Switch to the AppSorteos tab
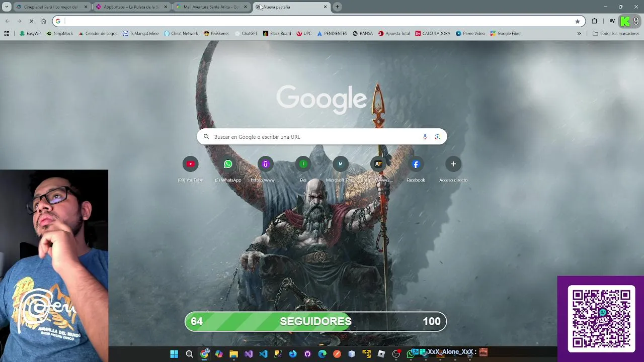The width and height of the screenshot is (644, 362). 132,7
